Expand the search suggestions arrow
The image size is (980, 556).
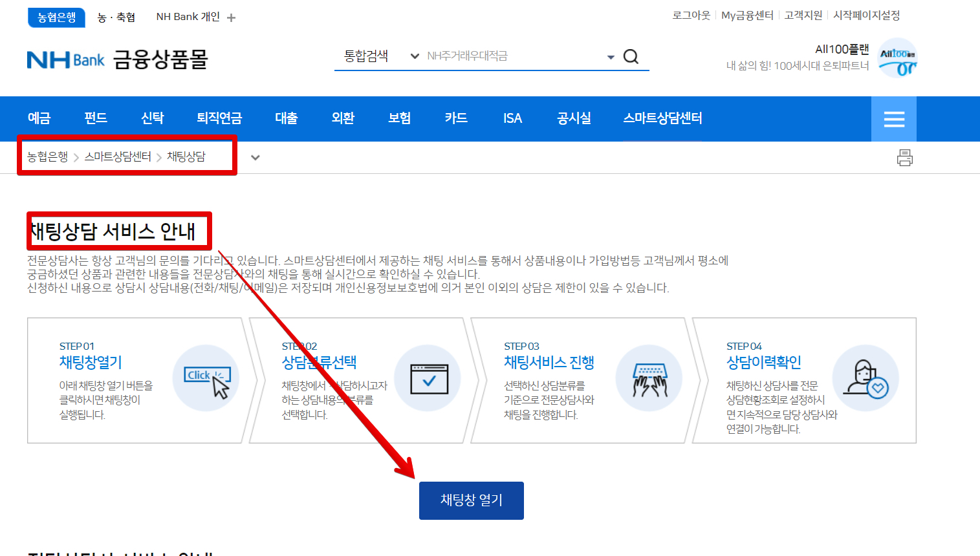pos(611,58)
